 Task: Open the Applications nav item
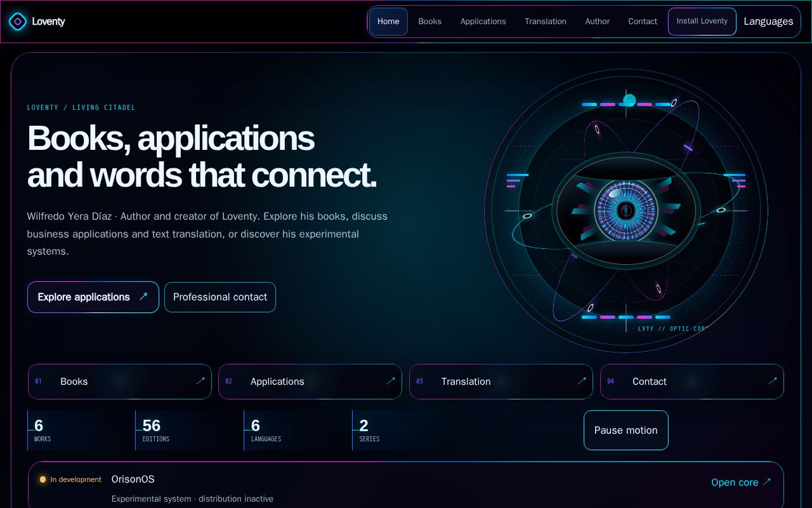click(x=483, y=22)
